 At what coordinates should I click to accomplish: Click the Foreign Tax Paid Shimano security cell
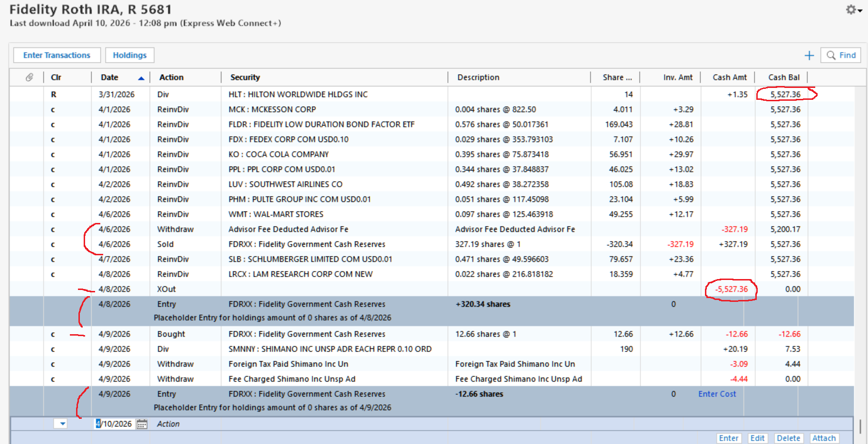(x=288, y=364)
